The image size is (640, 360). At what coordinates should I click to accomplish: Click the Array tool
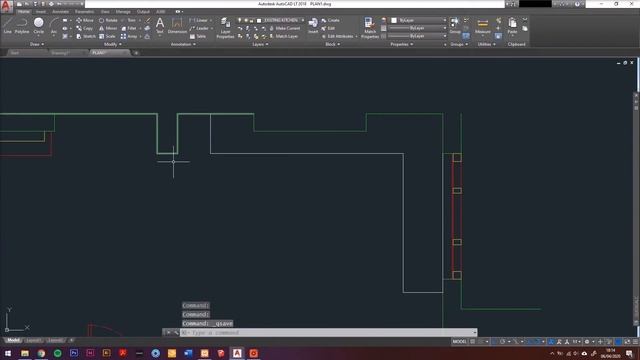129,36
